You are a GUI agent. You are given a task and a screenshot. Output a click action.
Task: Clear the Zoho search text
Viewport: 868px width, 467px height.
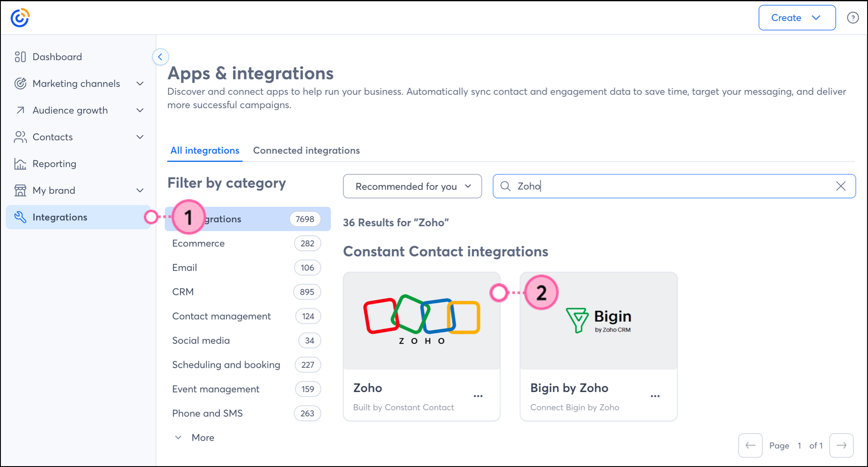pos(841,186)
